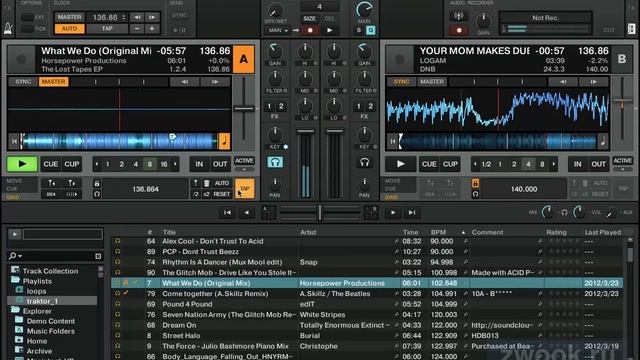The image size is (640, 360).
Task: Click the snap S button in header
Action: coord(359,30)
